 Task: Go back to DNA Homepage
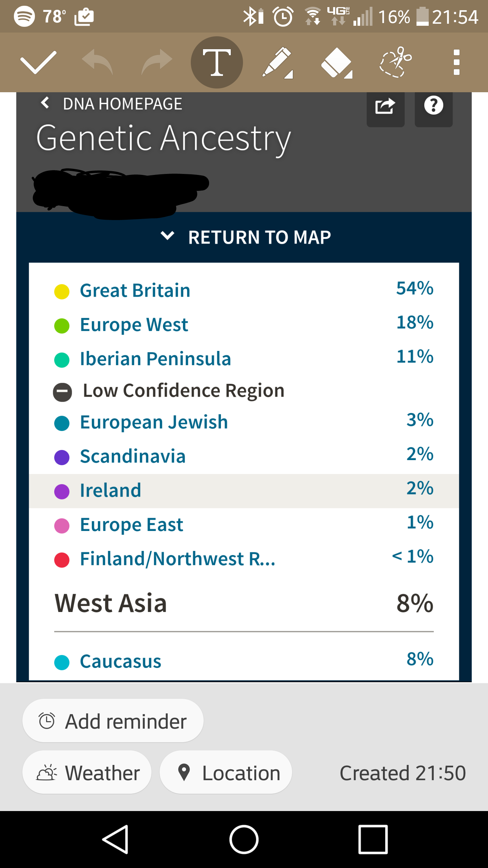point(111,103)
